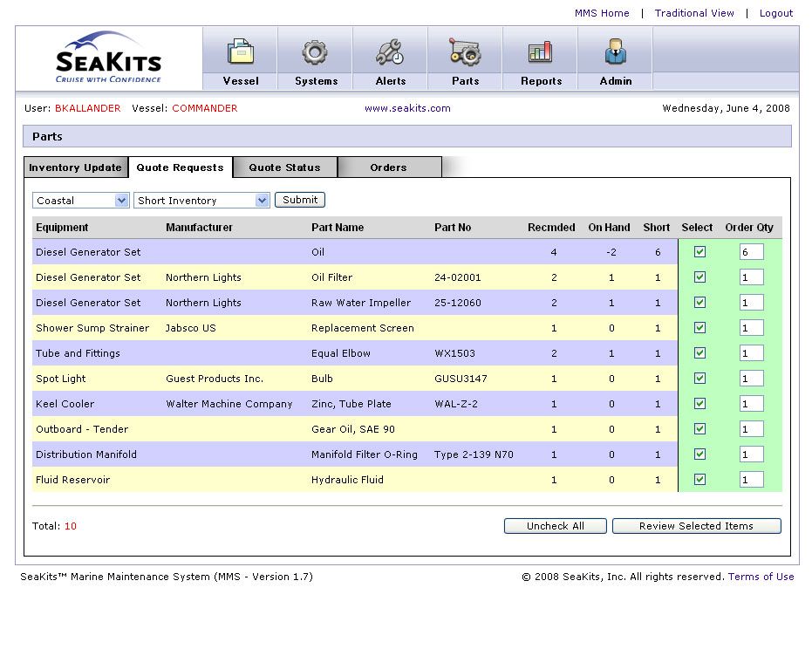Image resolution: width=812 pixels, height=649 pixels.
Task: Click the SeaKits logo
Action: tap(109, 58)
